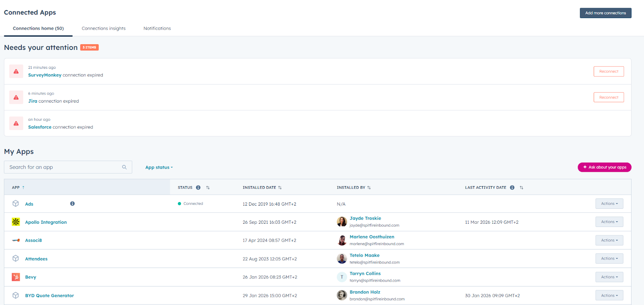Image resolution: width=644 pixels, height=305 pixels.
Task: Click the 3 ITEMS badge
Action: pos(89,47)
